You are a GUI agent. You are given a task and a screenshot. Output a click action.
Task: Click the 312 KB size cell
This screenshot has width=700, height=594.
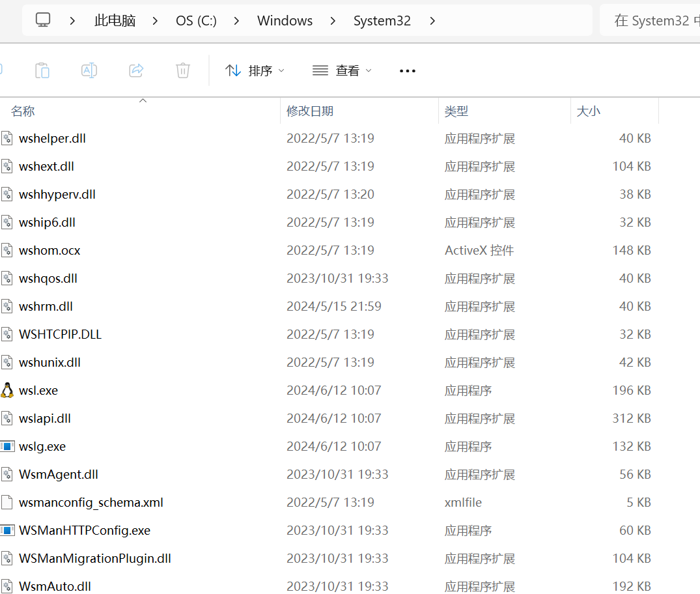point(632,419)
